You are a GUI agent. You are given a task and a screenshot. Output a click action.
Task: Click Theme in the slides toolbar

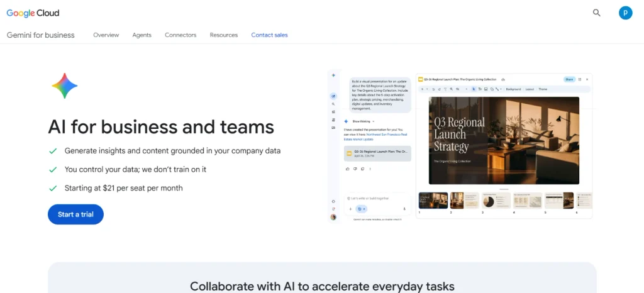point(543,89)
